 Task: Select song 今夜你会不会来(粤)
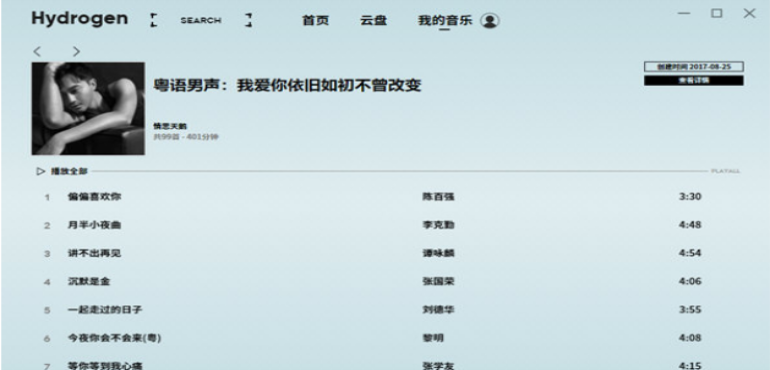[x=114, y=338]
